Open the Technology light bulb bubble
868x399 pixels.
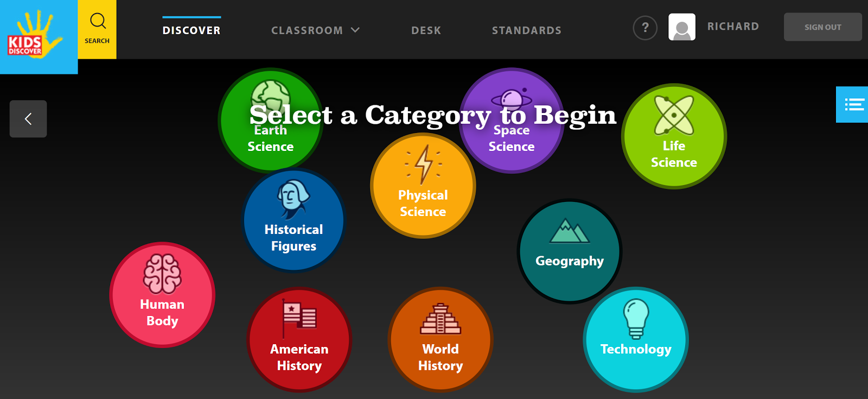click(x=636, y=339)
